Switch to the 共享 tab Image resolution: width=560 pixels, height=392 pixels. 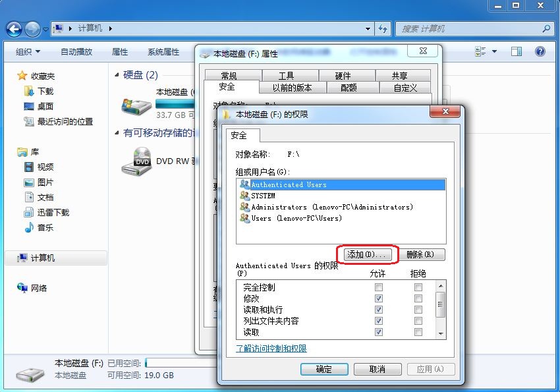coord(399,76)
